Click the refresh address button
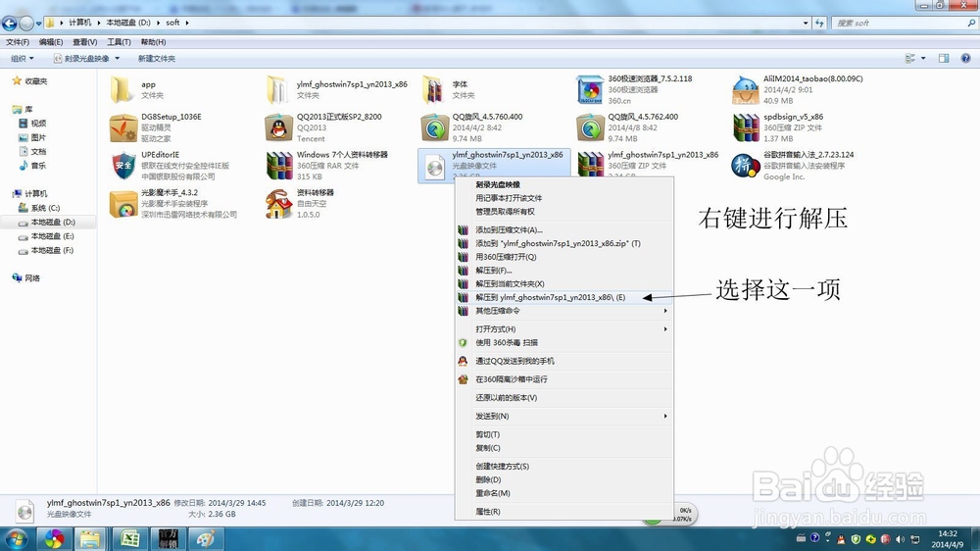 pos(819,23)
